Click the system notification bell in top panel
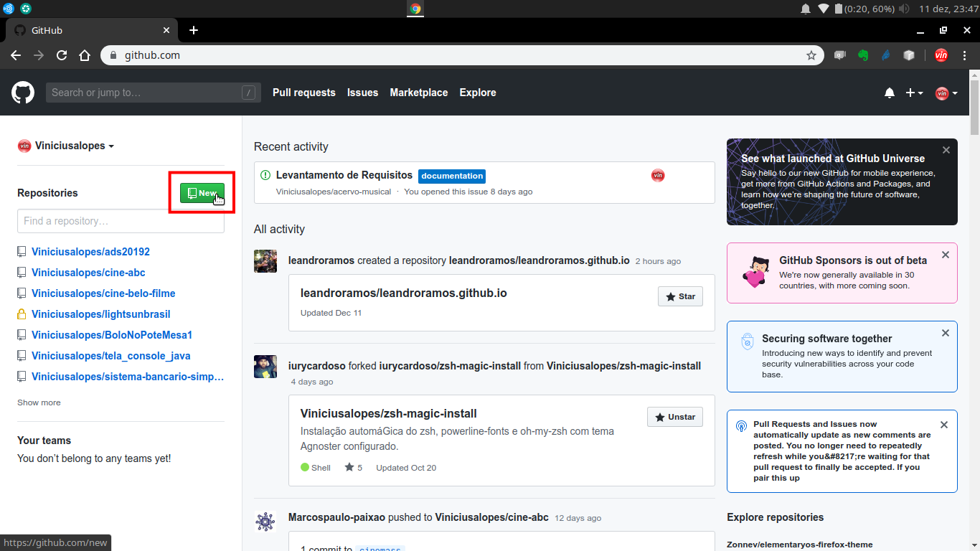This screenshot has height=551, width=980. pos(806,9)
